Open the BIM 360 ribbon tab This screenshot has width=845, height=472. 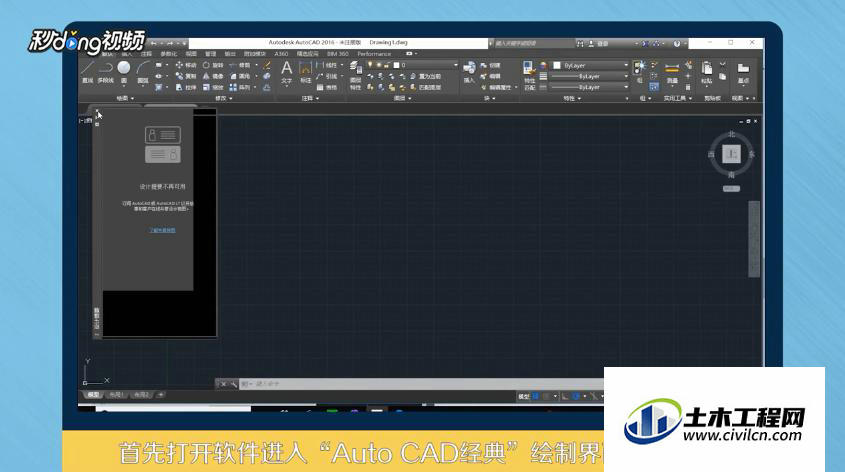(x=337, y=54)
